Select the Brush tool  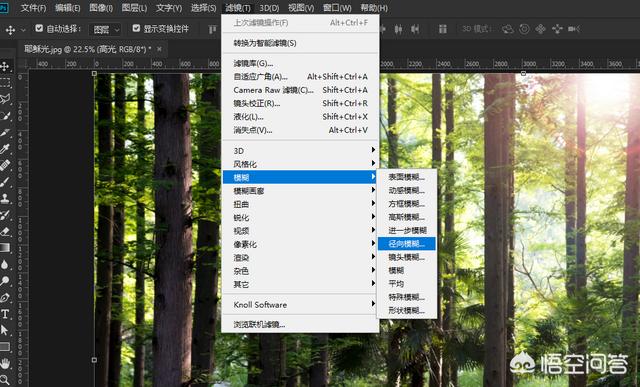(5, 182)
